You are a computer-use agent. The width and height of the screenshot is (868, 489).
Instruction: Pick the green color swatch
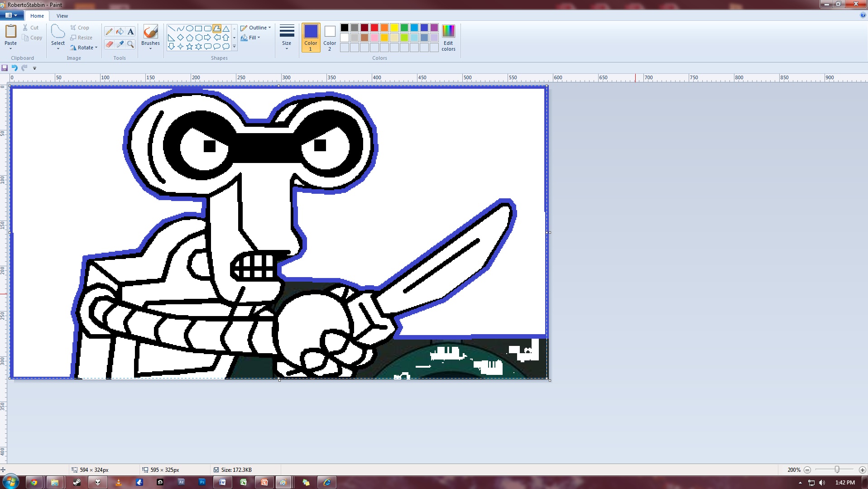404,28
